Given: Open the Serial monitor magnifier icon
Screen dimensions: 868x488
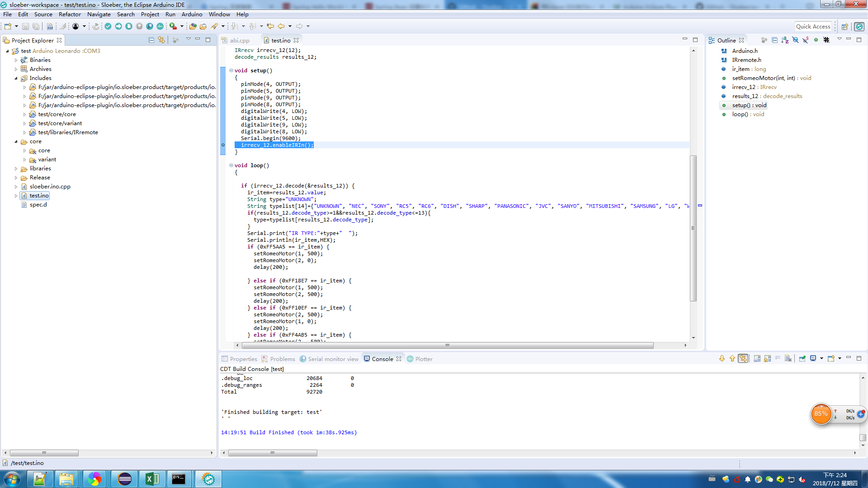Looking at the screenshot, I should point(150,26).
